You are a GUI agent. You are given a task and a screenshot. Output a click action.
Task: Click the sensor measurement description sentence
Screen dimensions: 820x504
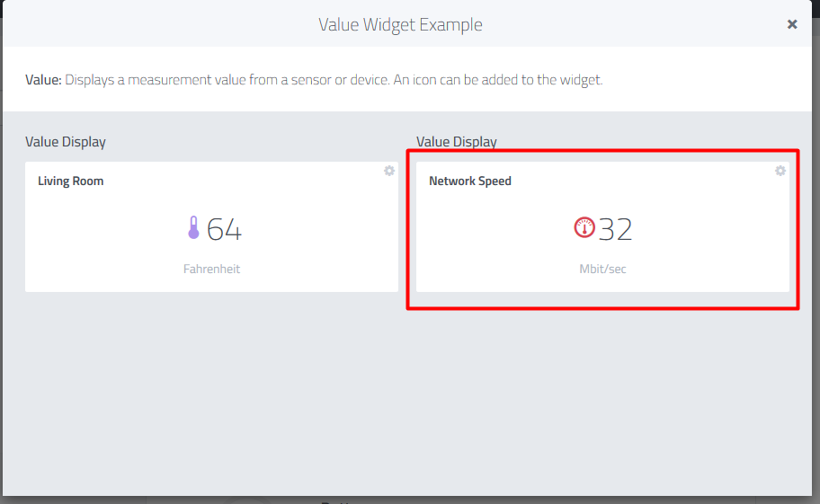tap(333, 80)
